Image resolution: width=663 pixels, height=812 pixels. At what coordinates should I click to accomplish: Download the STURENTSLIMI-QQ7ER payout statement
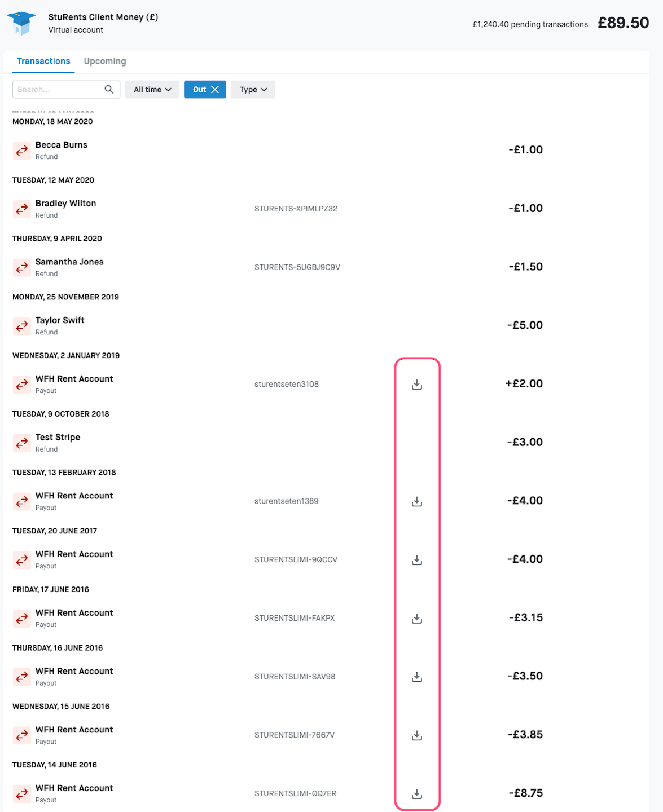tap(417, 794)
